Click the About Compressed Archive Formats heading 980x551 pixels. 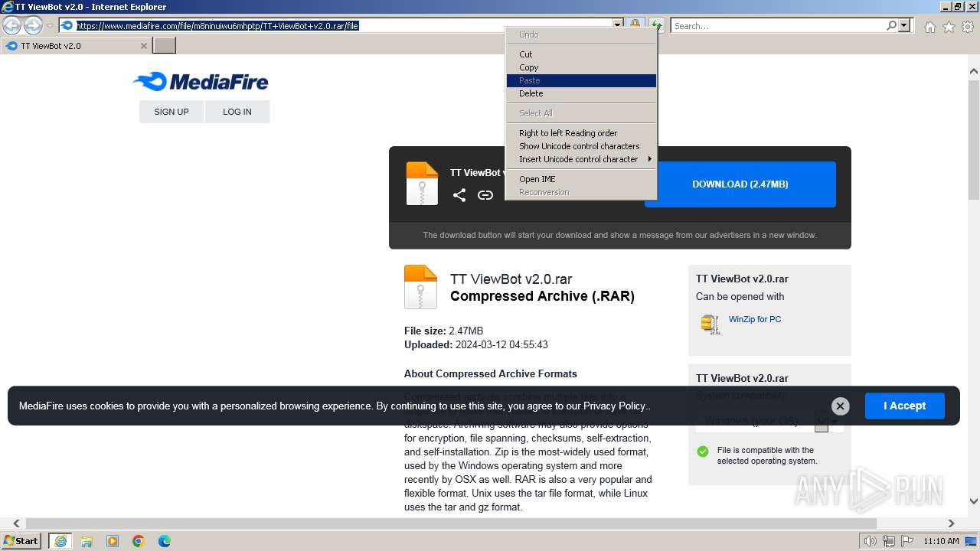491,373
